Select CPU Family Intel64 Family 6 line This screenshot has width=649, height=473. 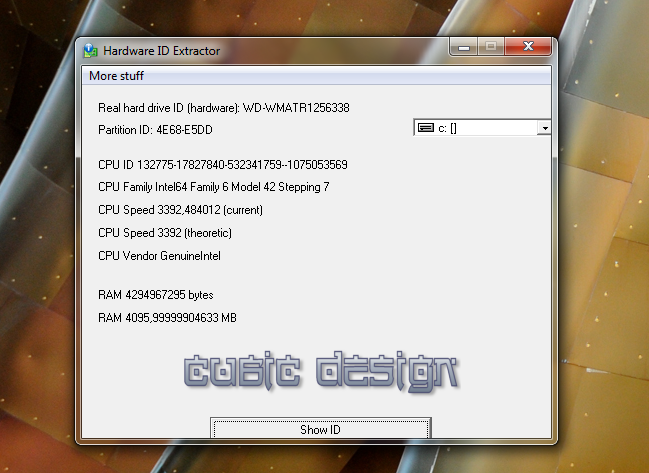[x=214, y=187]
